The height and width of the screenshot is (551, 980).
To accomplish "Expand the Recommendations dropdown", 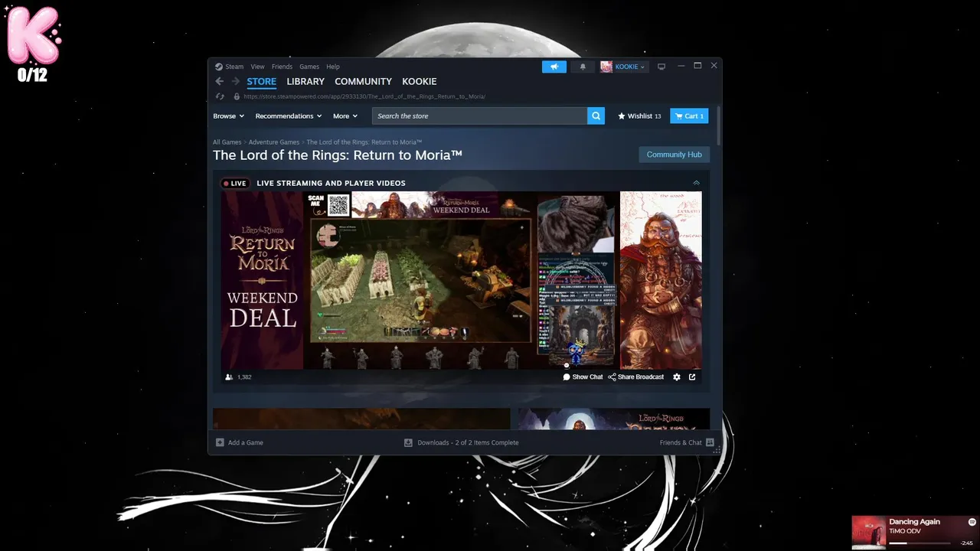I will [289, 116].
